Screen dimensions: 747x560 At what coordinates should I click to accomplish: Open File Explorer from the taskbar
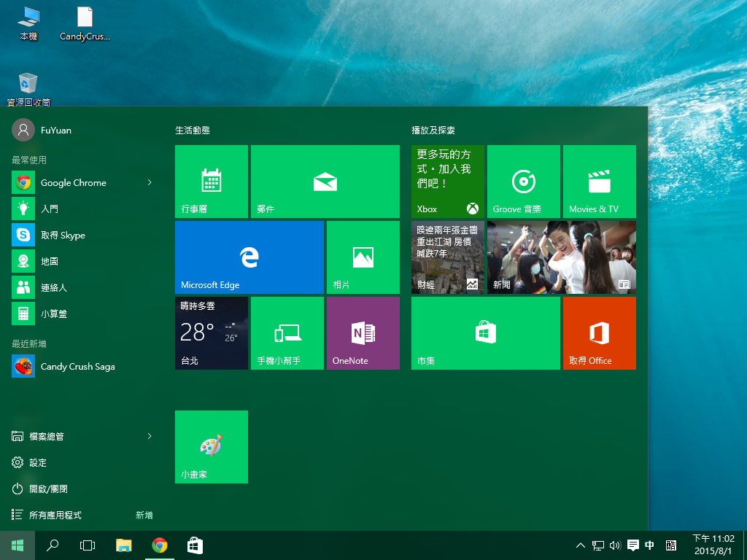124,545
